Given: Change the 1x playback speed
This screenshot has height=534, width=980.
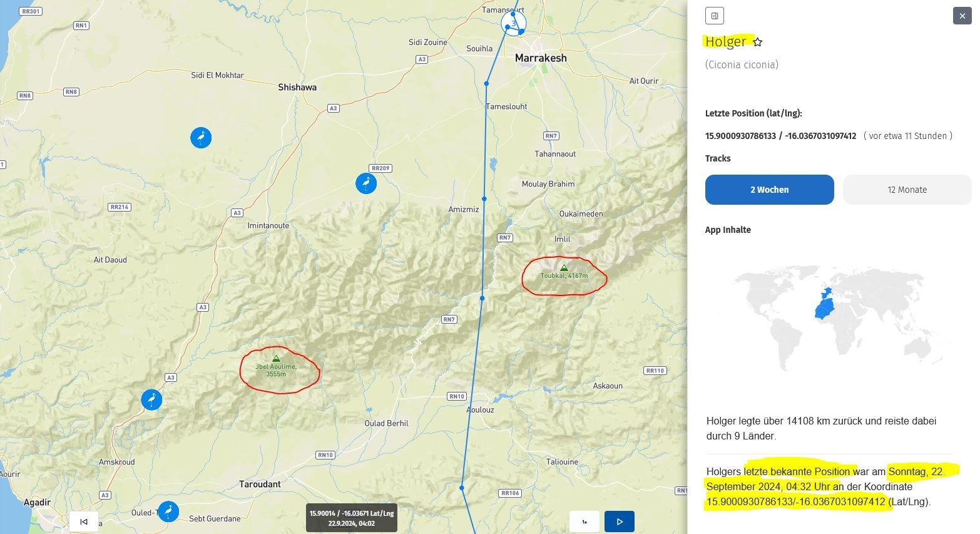Looking at the screenshot, I should coord(584,521).
